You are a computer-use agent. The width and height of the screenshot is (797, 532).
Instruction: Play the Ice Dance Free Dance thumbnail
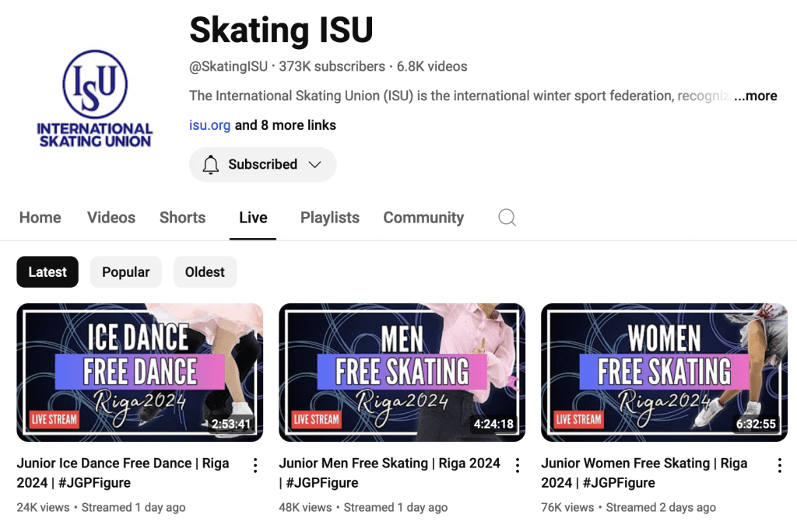140,373
